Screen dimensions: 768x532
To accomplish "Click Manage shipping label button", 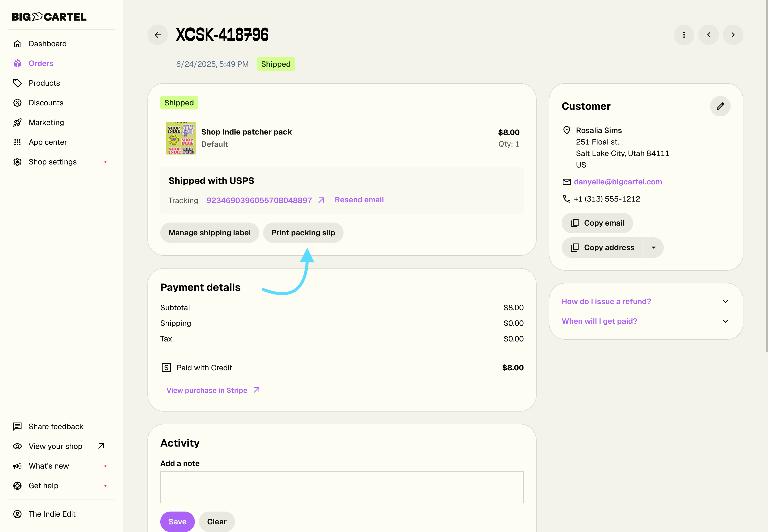I will pos(209,233).
